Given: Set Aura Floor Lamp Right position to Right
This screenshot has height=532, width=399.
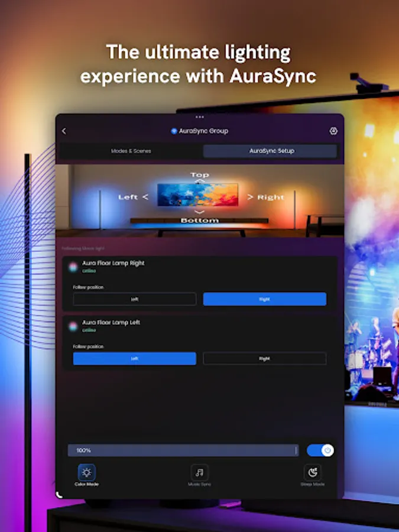Looking at the screenshot, I should click(x=265, y=299).
